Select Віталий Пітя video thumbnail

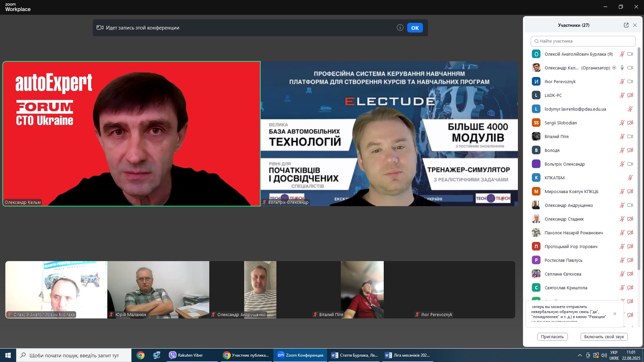click(362, 290)
